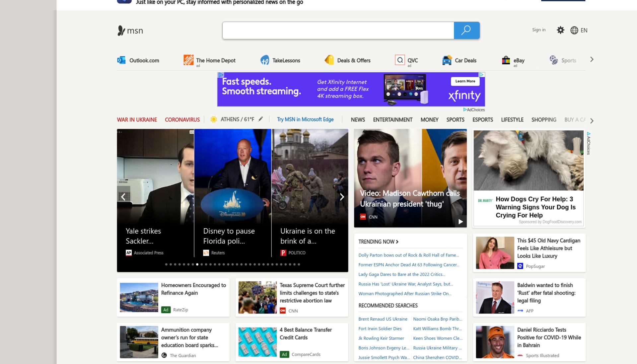Open settings via the gear icon

click(x=560, y=30)
